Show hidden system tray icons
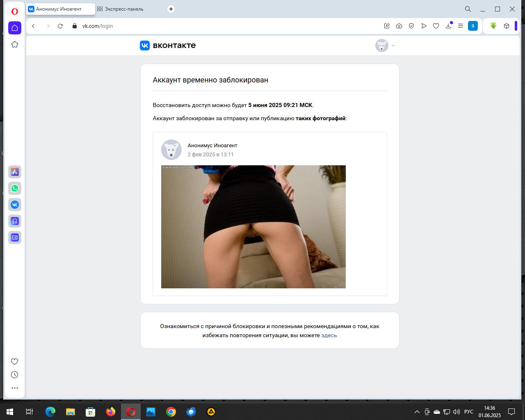The width and height of the screenshot is (525, 420). coord(417,412)
